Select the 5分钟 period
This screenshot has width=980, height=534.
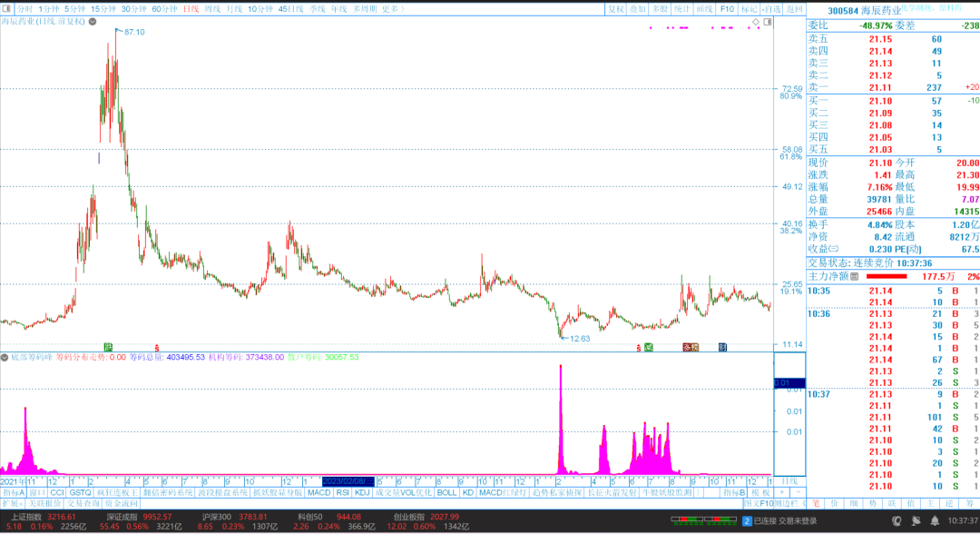(x=75, y=9)
